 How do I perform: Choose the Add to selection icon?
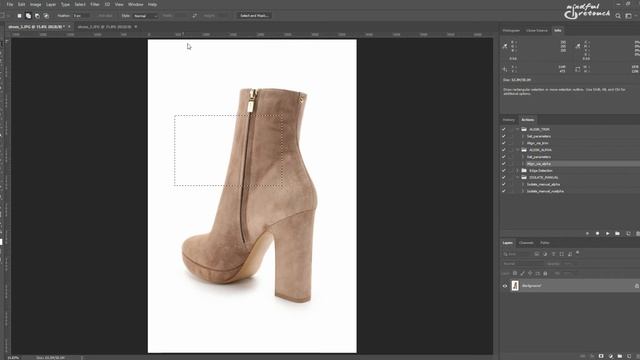[28, 16]
